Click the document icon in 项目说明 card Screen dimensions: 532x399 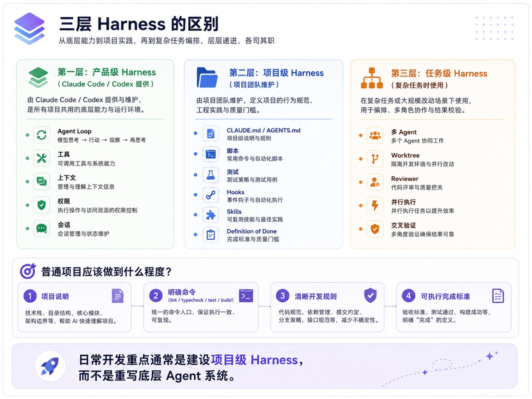point(118,296)
